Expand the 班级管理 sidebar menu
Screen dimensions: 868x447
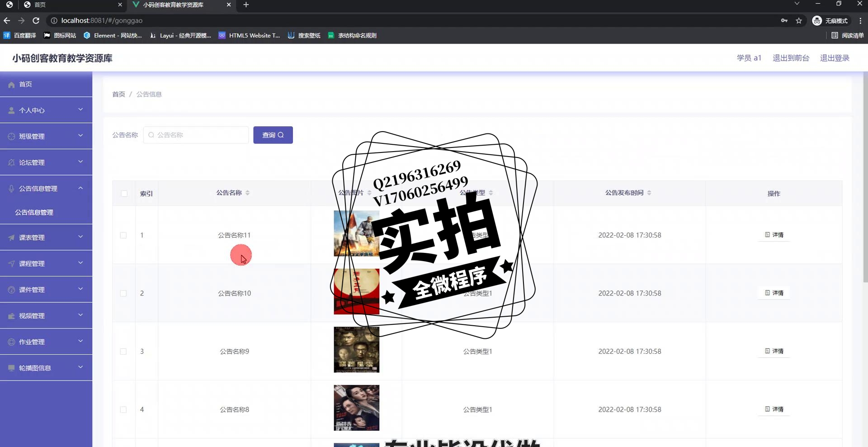pos(46,136)
